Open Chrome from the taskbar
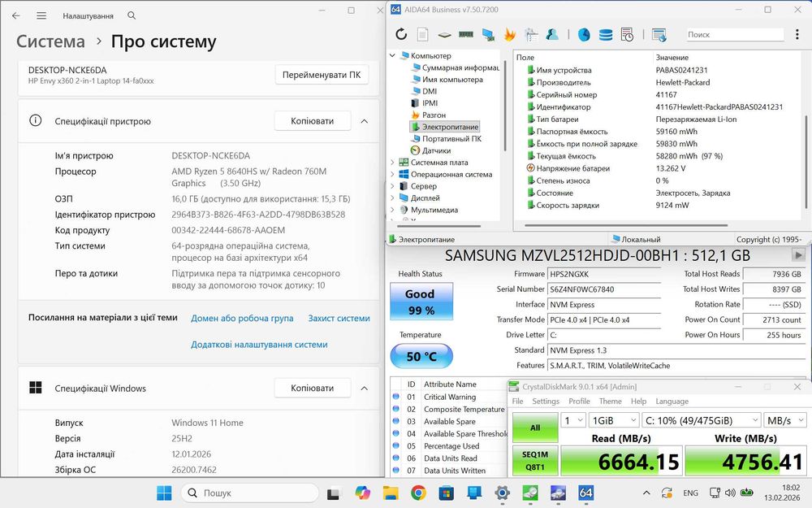 [x=418, y=493]
